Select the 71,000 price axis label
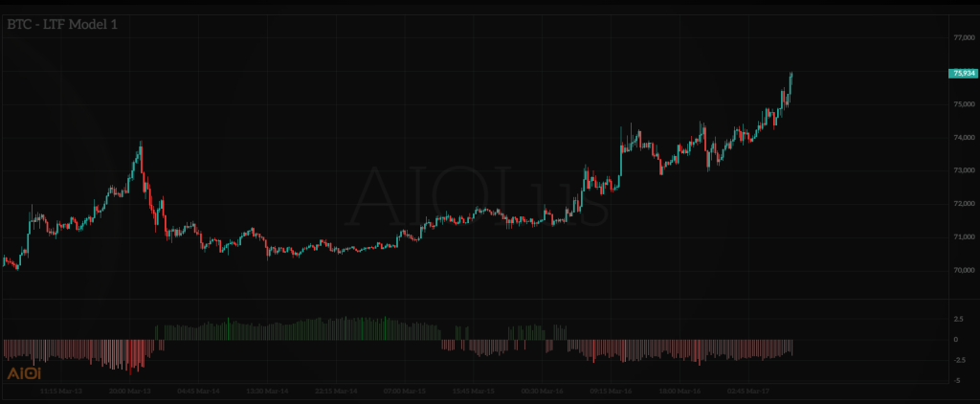Screen dimensions: 980x404 click(x=962, y=236)
